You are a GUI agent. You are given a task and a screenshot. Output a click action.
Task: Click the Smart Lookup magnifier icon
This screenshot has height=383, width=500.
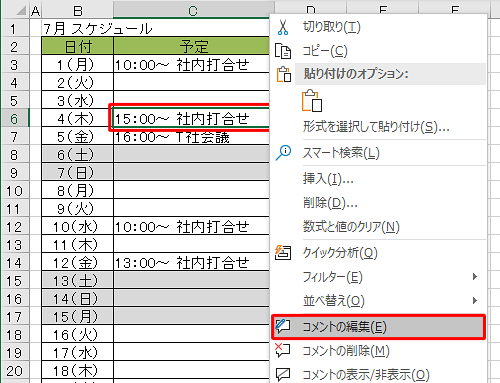click(283, 153)
